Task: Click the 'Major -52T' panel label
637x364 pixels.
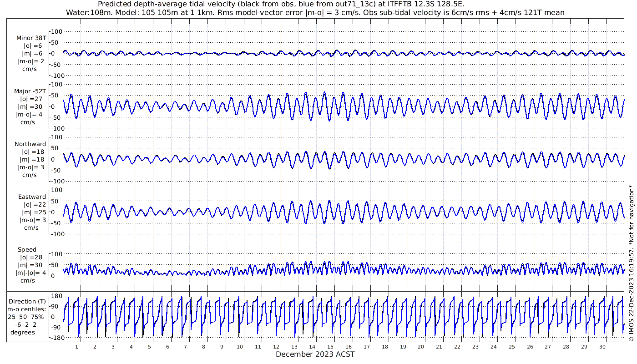Action: coord(30,91)
